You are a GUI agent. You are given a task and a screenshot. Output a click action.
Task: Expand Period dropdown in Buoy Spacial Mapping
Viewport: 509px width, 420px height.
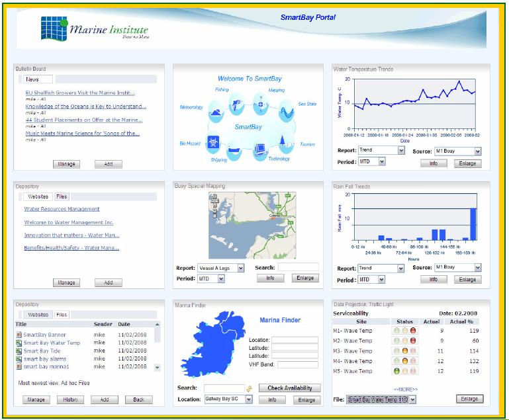pos(221,278)
